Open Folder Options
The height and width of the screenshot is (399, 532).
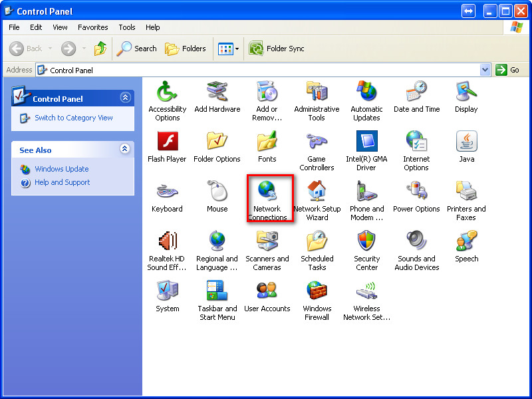click(x=217, y=146)
